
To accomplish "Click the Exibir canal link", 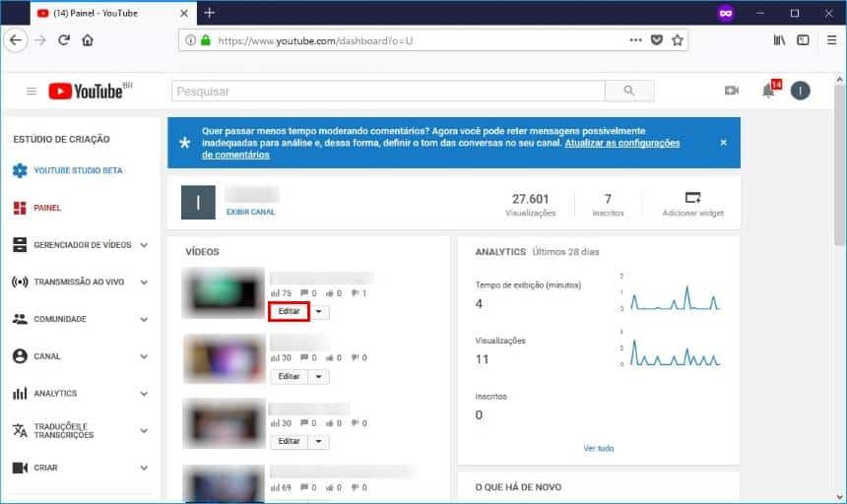I will coord(250,212).
